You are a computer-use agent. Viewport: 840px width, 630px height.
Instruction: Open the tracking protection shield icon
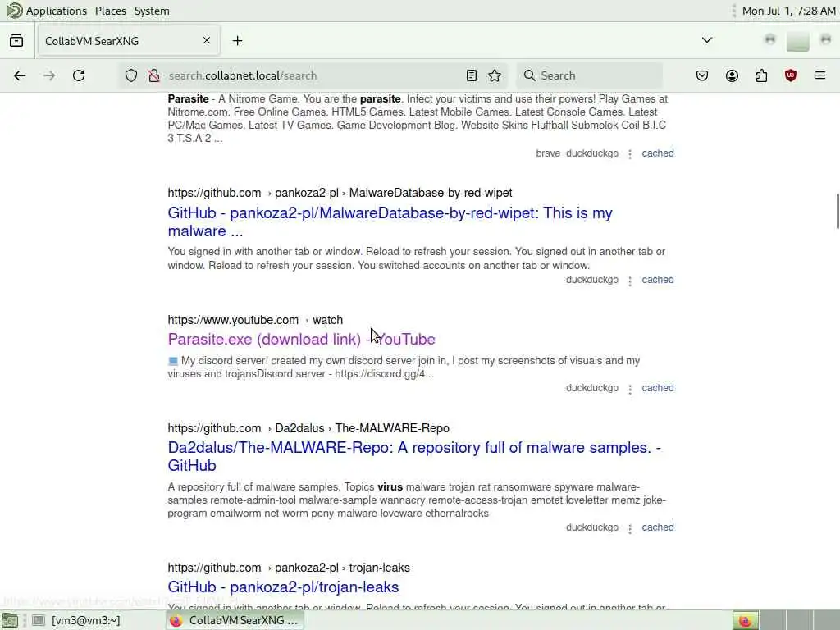pos(131,75)
